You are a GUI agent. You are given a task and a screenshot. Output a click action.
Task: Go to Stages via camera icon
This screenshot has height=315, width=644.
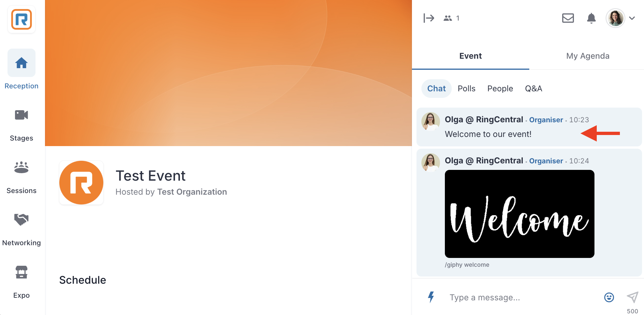[x=22, y=115]
